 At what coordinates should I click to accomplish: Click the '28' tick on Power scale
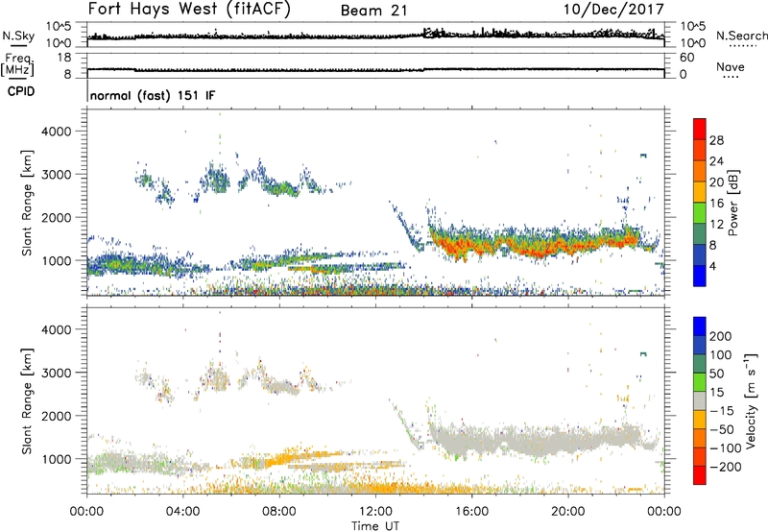point(716,140)
